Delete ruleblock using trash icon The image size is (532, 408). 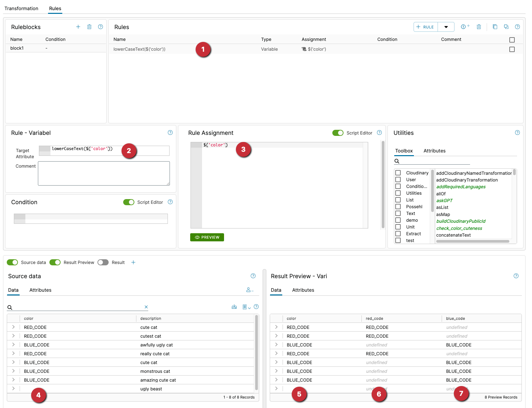pyautogui.click(x=89, y=27)
